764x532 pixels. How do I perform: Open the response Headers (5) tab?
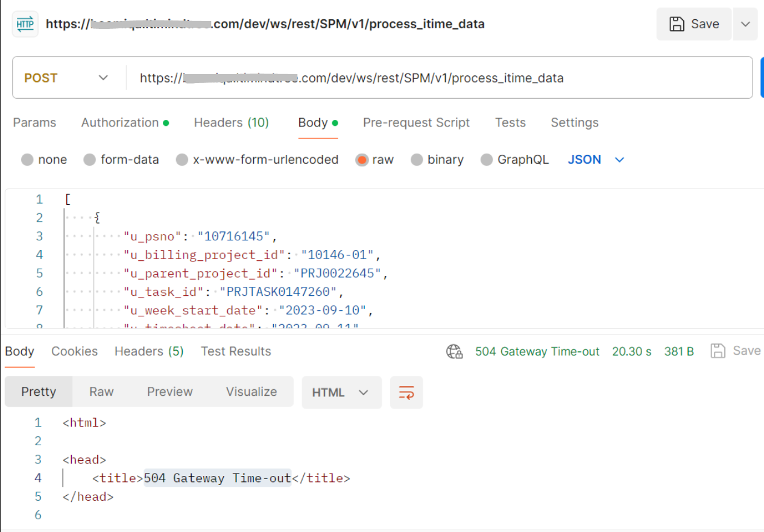tap(149, 351)
